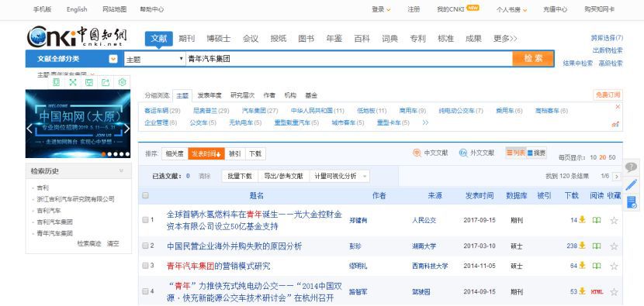Screen dimensions: 644x306
Task: Open online reading book icon for article 1
Action: pyautogui.click(x=597, y=220)
